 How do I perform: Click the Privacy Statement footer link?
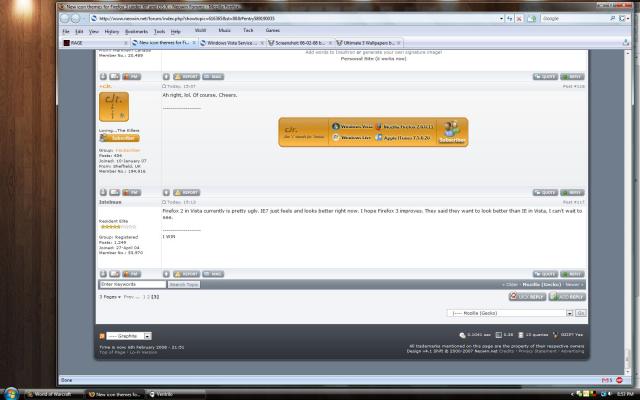[x=538, y=351]
